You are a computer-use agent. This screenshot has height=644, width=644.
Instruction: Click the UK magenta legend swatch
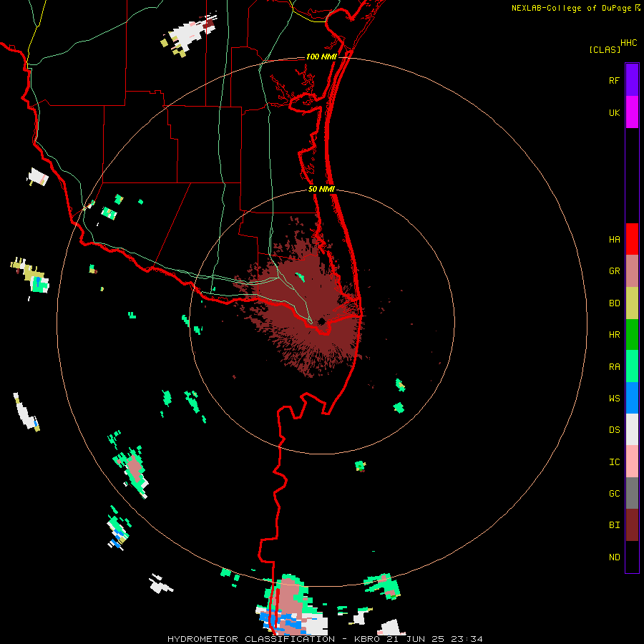coord(632,112)
